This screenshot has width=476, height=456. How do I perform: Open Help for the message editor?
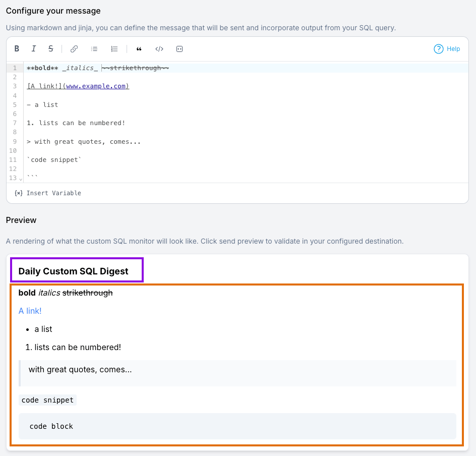tap(447, 49)
